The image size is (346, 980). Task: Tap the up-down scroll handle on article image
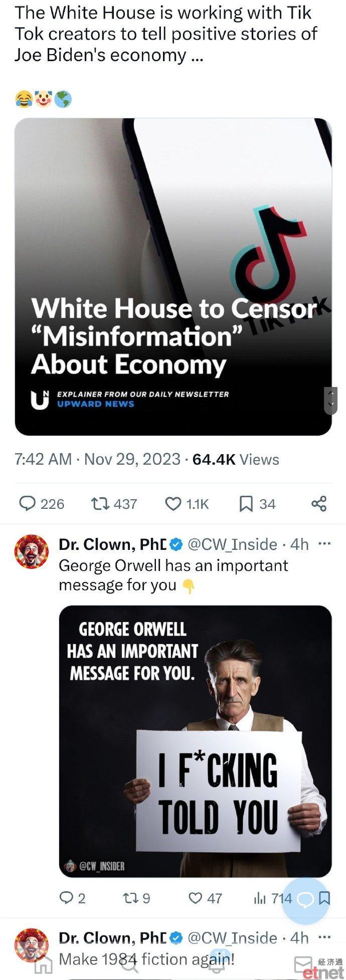click(330, 401)
